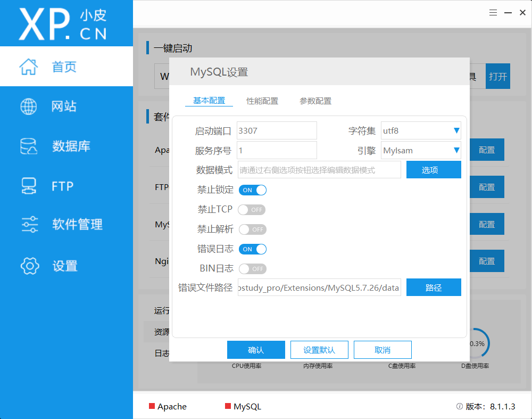The image size is (532, 419).
Task: Restore defaults via 设置默认 button
Action: pos(319,349)
